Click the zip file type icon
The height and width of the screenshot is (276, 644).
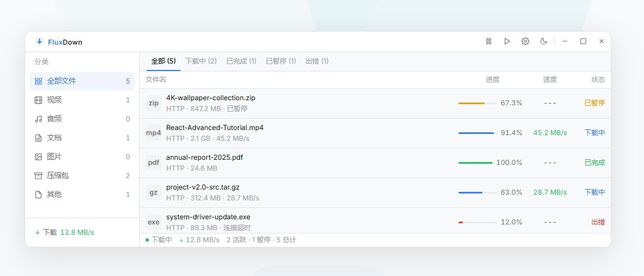(x=154, y=104)
